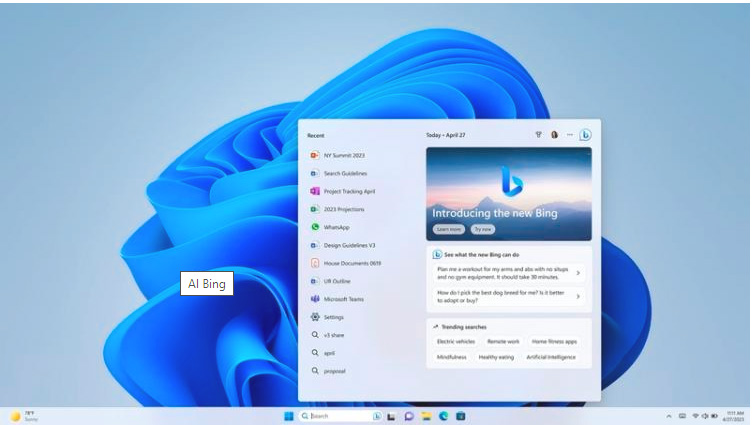Open the three-dot more options menu
Screen dimensions: 753x425
(x=570, y=135)
